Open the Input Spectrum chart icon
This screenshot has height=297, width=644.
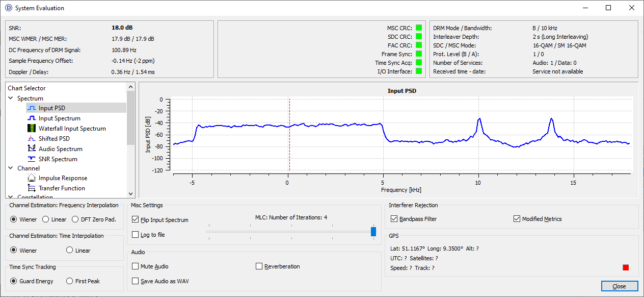(x=32, y=118)
